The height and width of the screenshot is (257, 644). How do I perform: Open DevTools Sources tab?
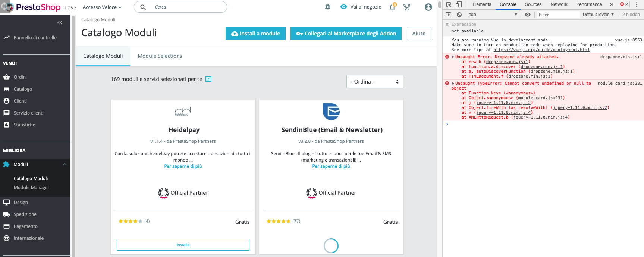(x=533, y=4)
